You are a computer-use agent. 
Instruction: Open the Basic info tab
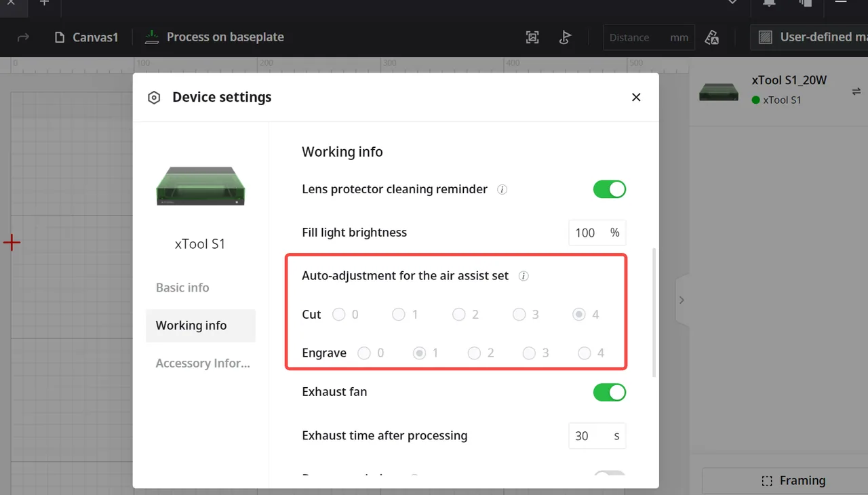(182, 288)
